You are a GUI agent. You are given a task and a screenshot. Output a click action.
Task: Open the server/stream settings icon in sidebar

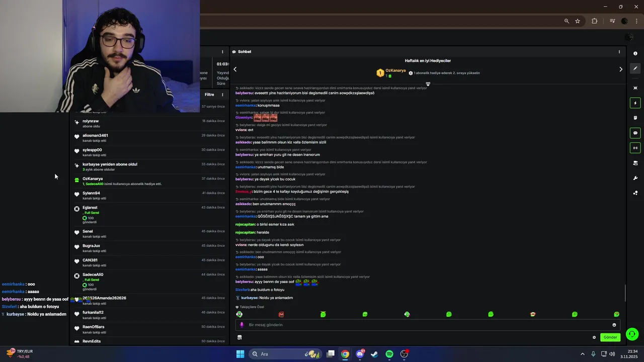click(x=635, y=163)
